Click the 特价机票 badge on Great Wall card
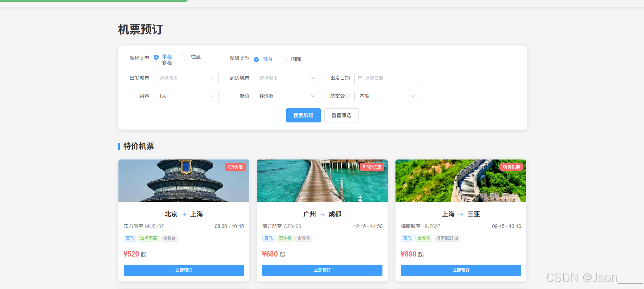The height and width of the screenshot is (289, 644). coord(511,167)
